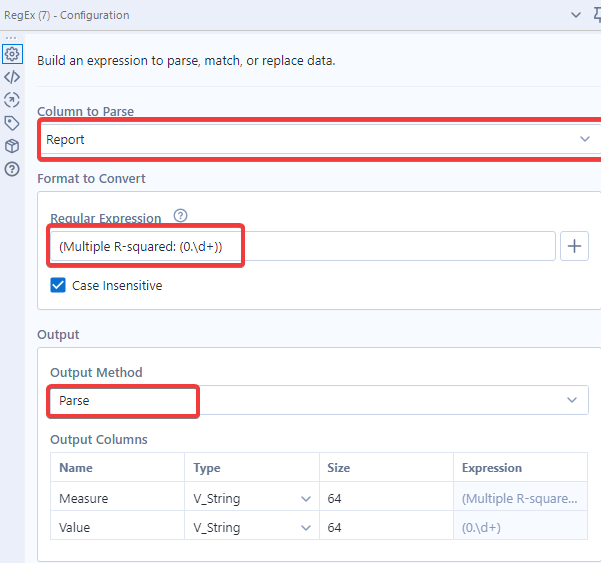Open the Configuration gear tab in sidebar
The image size is (601, 563).
tap(12, 54)
